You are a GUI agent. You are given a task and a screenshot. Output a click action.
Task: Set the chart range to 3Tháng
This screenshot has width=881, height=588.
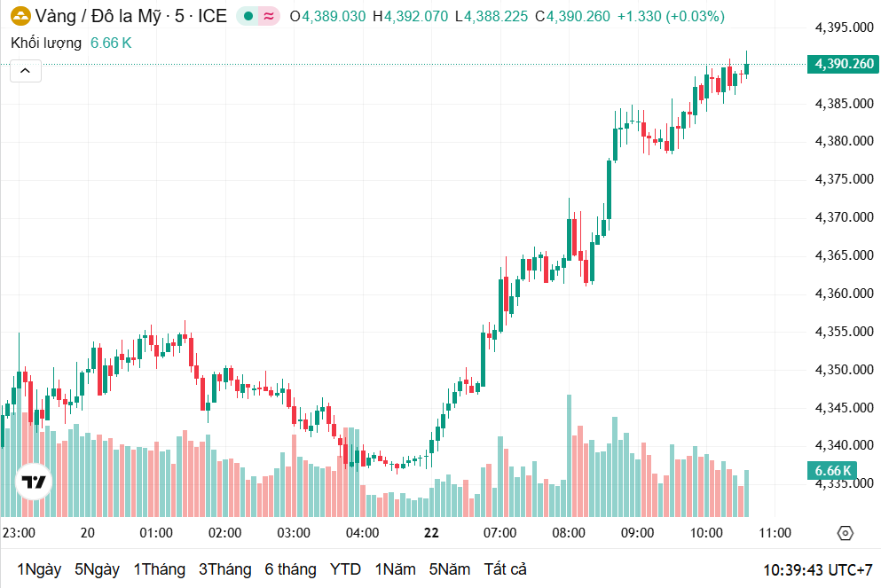[x=224, y=569]
